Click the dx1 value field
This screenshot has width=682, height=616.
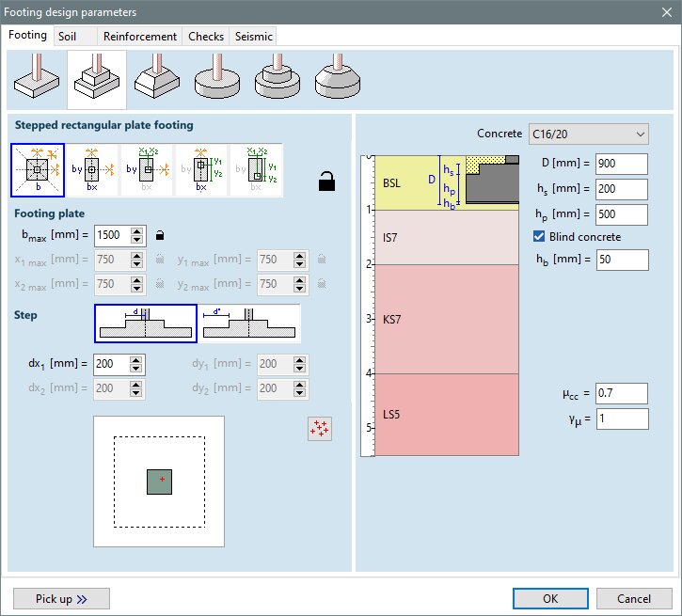(x=112, y=364)
